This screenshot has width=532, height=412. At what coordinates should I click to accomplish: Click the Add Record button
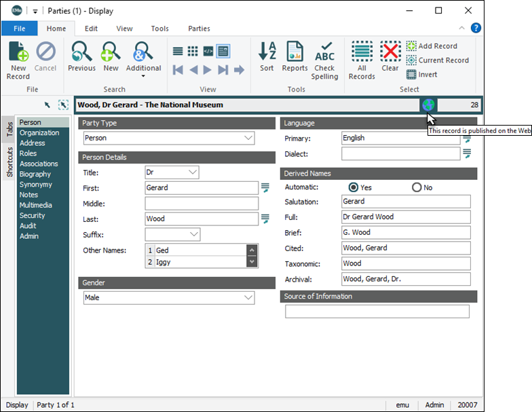point(432,46)
